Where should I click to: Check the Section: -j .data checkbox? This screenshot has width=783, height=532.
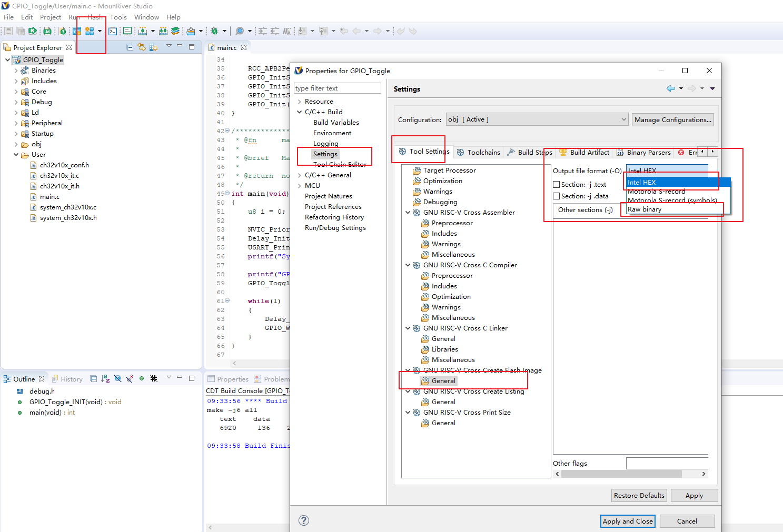click(x=557, y=196)
